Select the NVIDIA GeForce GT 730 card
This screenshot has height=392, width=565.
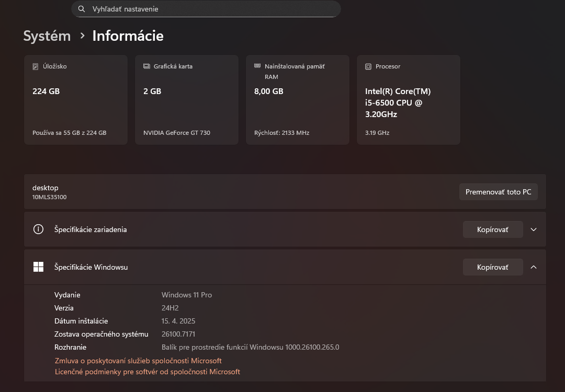tap(186, 99)
